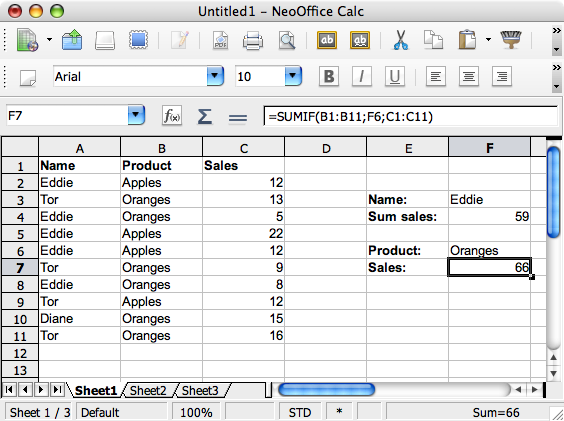Toggle Bold formatting button
This screenshot has width=564, height=421.
[329, 76]
